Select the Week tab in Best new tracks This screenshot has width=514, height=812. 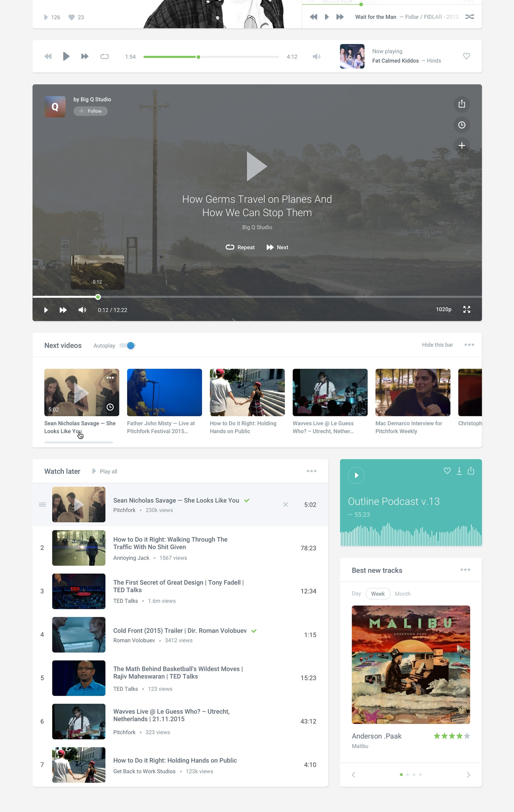click(x=377, y=594)
